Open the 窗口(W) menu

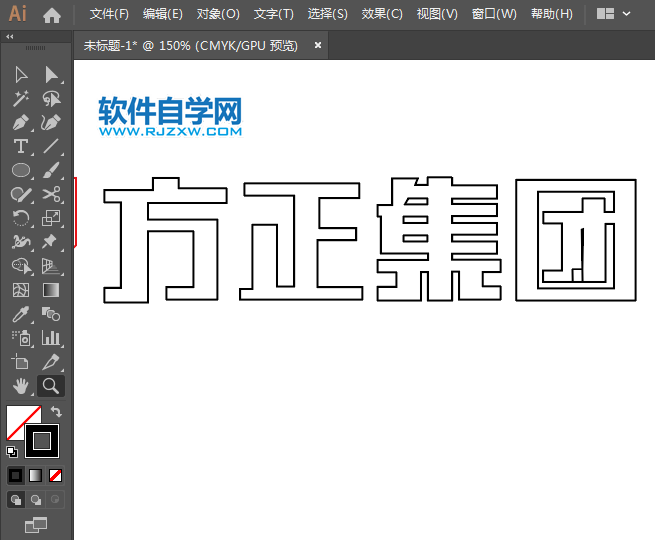tap(494, 14)
